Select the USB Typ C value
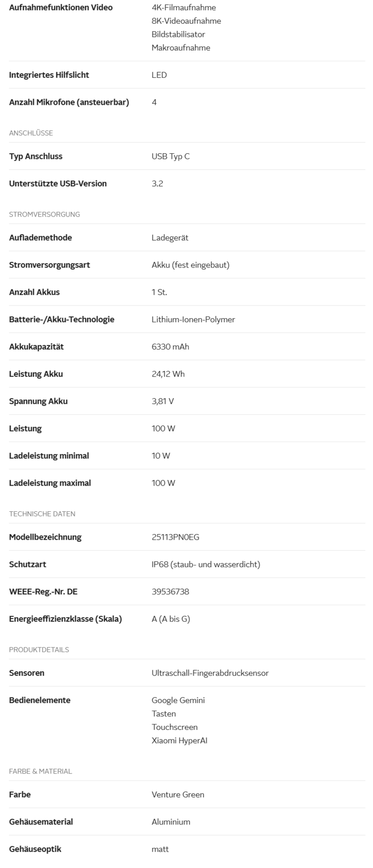 click(170, 156)
